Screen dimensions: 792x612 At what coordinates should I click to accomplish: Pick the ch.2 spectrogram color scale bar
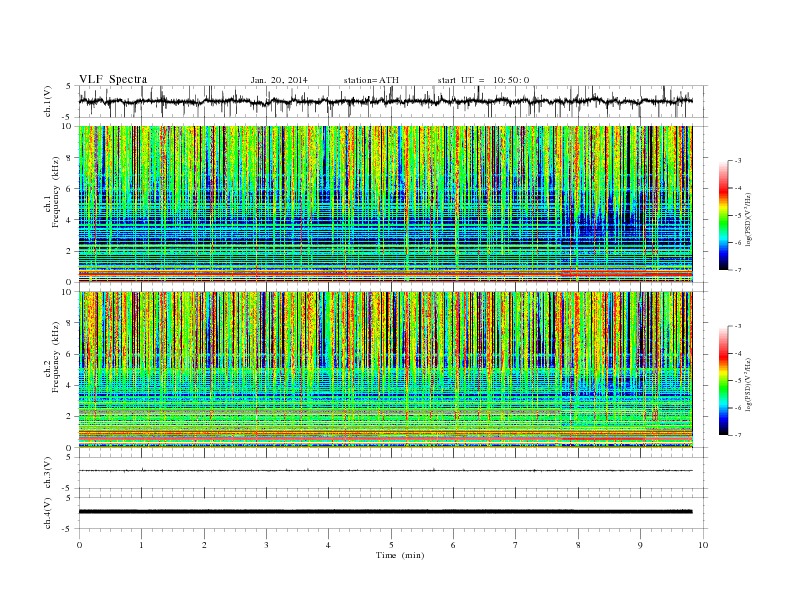(723, 381)
